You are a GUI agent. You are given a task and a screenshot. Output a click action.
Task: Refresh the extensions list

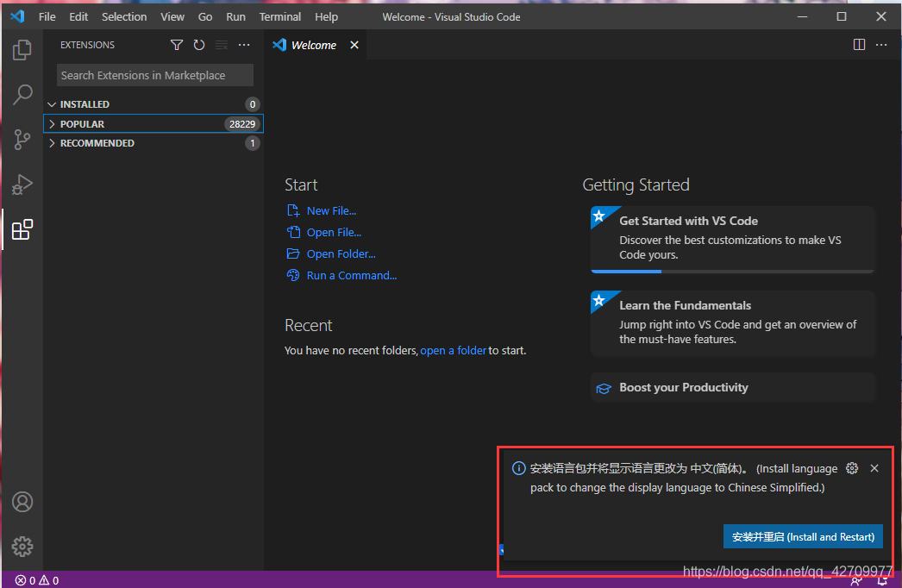(199, 45)
